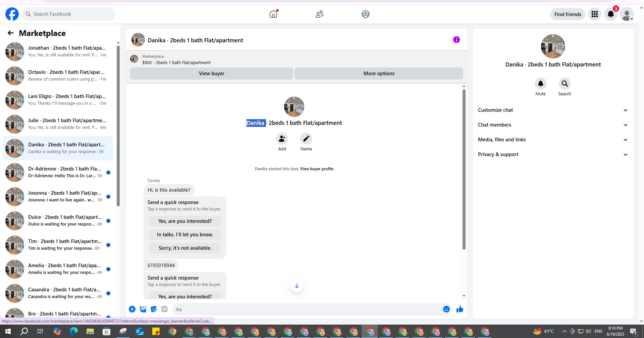Open Dr-Adrienne conversation

click(x=58, y=173)
